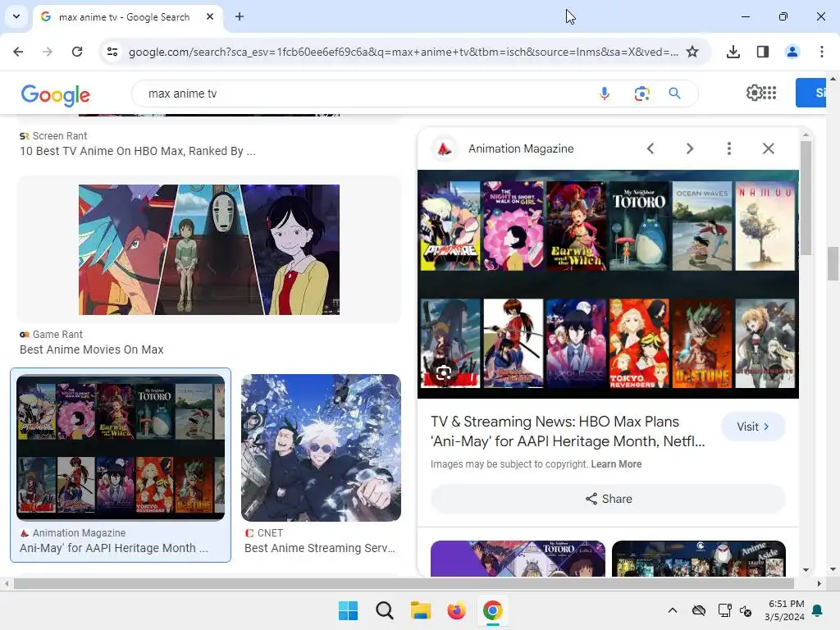Launch Firefox from taskbar
The width and height of the screenshot is (840, 630).
coord(456,610)
